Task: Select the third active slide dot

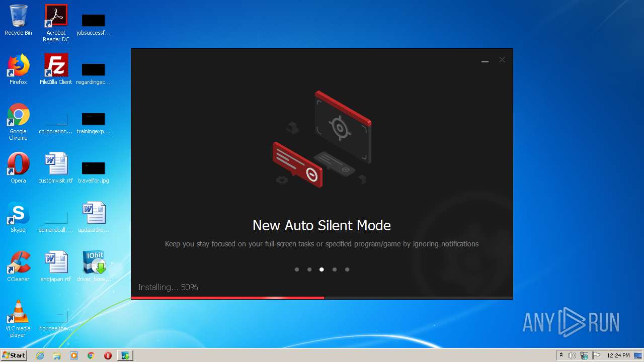Action: (x=321, y=269)
